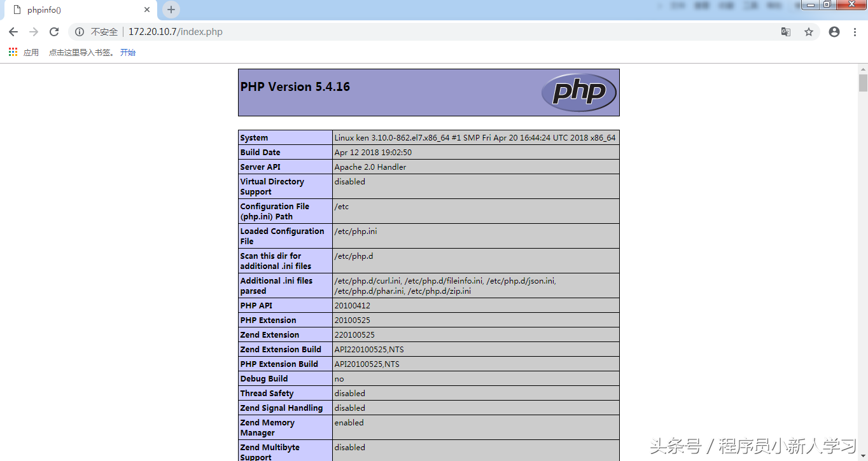Go back to the previous page
The width and height of the screenshot is (868, 461).
[13, 32]
